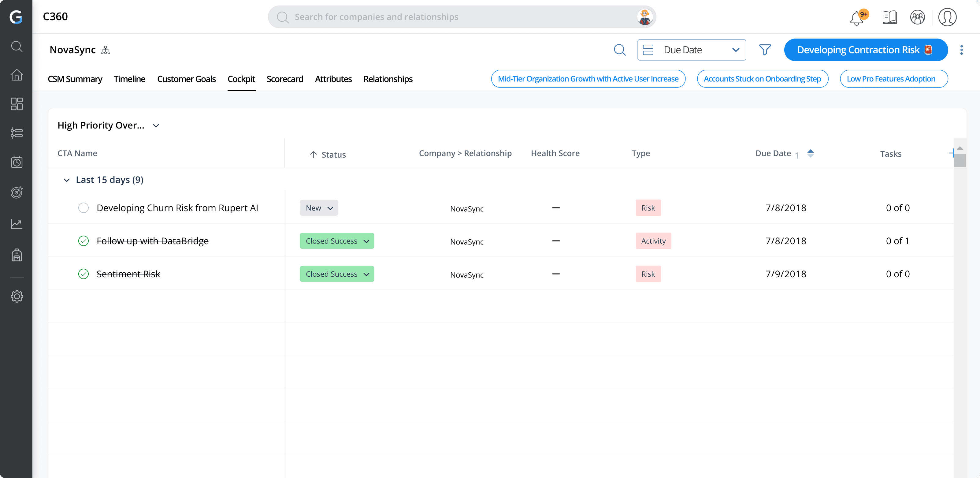Click Risk tag in Sentiment Risk row

(x=648, y=274)
